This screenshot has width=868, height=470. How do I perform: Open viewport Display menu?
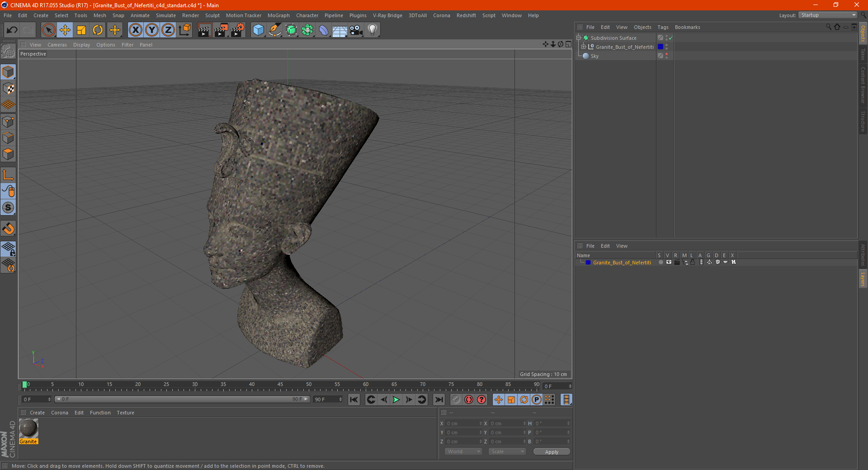tap(81, 45)
